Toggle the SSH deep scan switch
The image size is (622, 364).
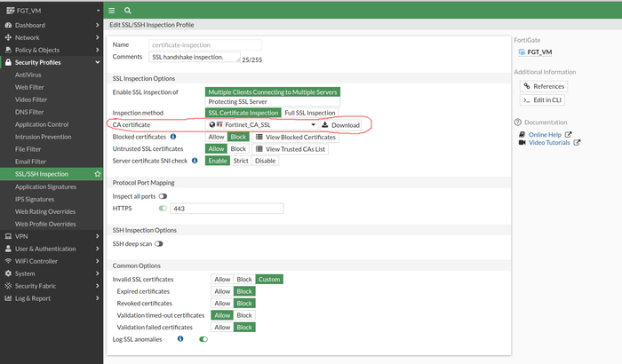159,244
